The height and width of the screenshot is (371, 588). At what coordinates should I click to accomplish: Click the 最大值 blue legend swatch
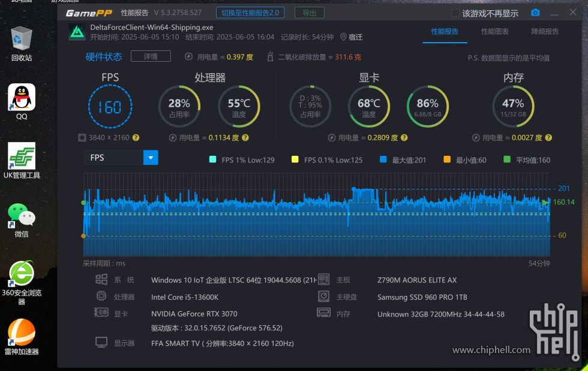pyautogui.click(x=383, y=159)
